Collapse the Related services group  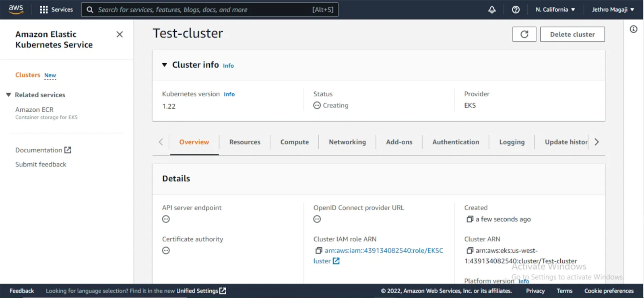[x=8, y=95]
